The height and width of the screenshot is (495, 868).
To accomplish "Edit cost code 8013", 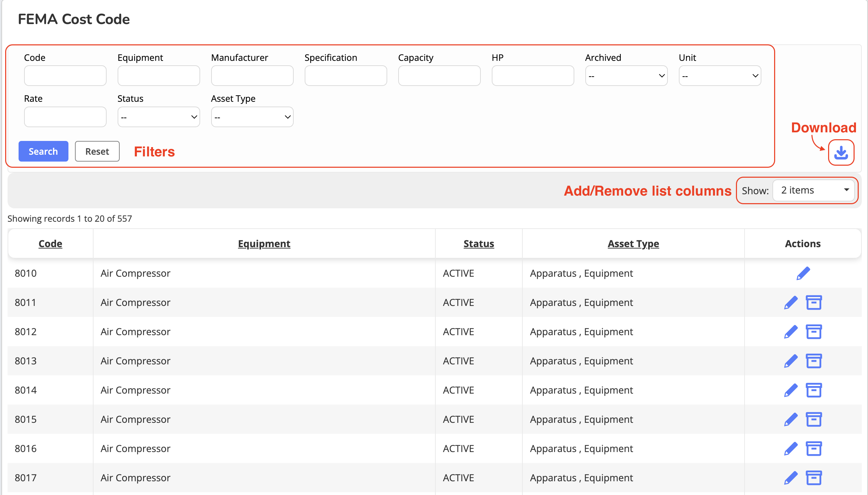I will 791,361.
